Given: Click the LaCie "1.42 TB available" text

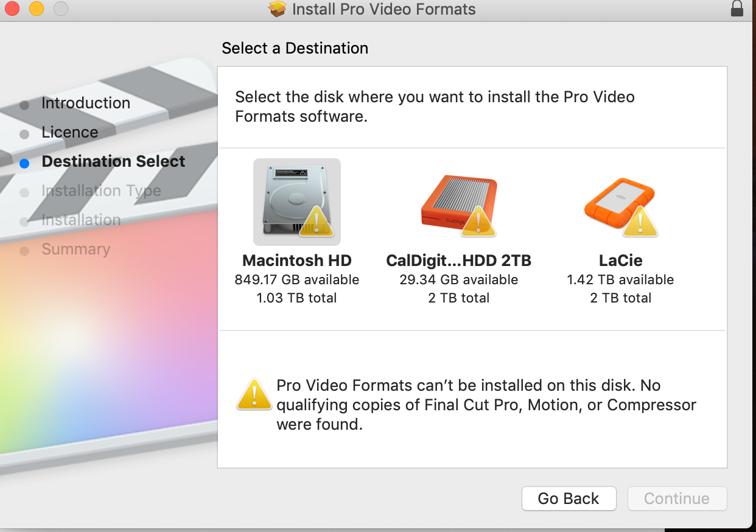Looking at the screenshot, I should click(x=620, y=280).
